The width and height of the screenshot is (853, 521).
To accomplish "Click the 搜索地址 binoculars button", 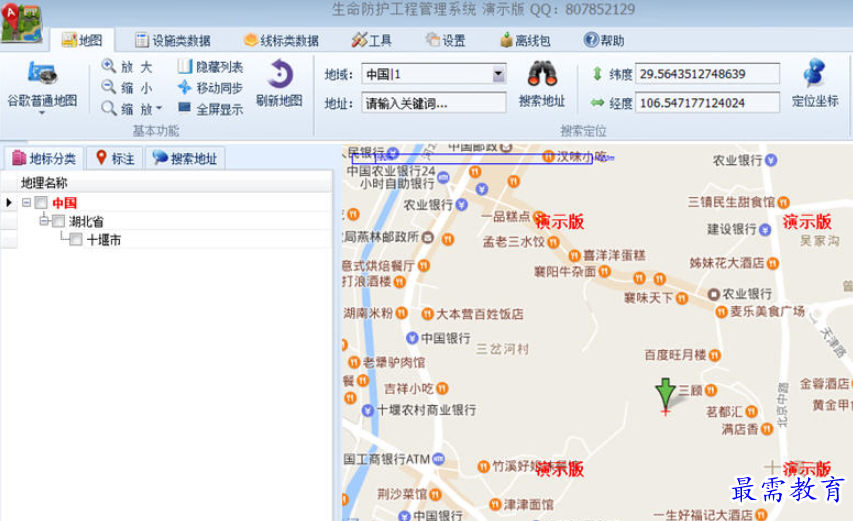I will click(x=542, y=84).
